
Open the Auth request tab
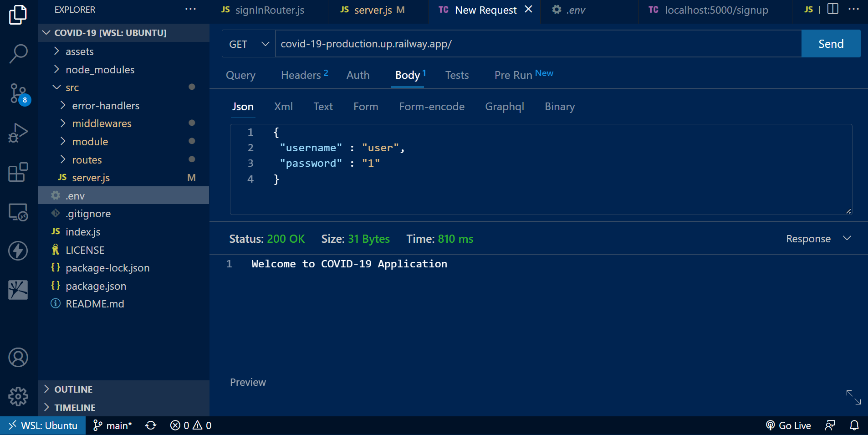click(x=358, y=75)
